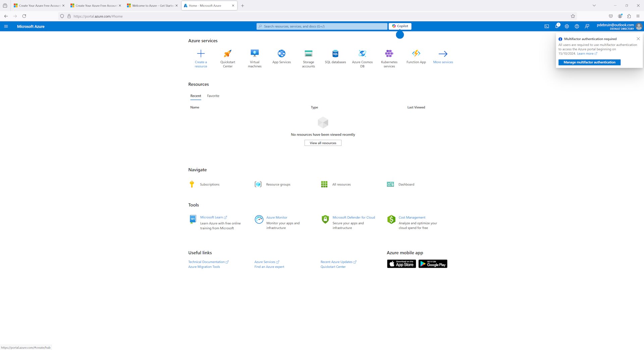Viewport: 644px width, 350px height.
Task: Open the portal settings gear
Action: (567, 26)
